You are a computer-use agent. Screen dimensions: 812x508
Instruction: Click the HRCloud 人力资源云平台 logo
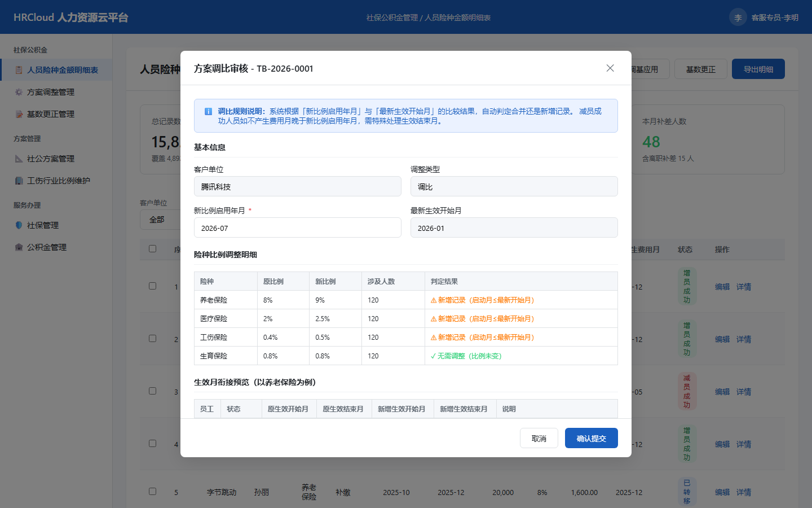pyautogui.click(x=71, y=17)
